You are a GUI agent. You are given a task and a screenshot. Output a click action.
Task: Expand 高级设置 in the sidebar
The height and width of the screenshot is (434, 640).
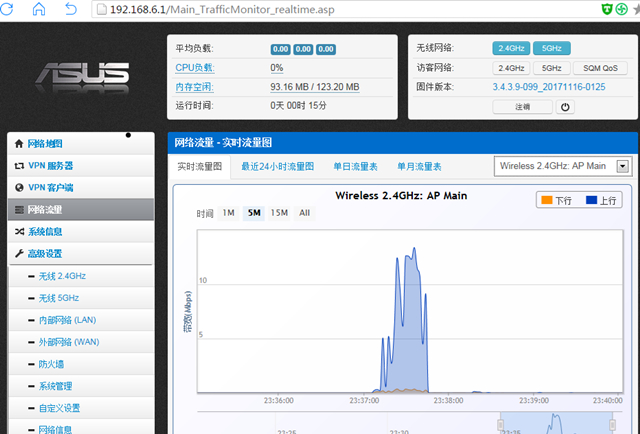tap(81, 254)
